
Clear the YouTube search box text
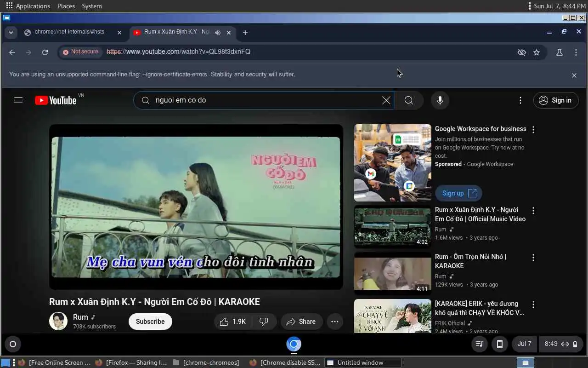point(386,100)
